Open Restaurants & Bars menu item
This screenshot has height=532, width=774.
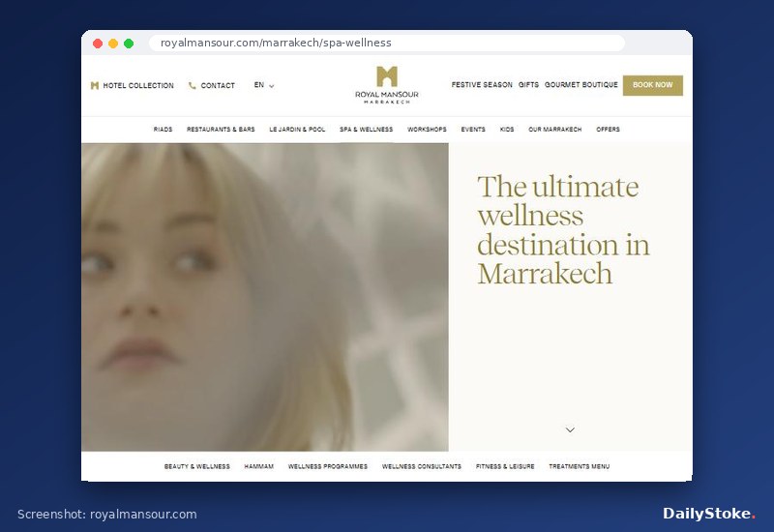pos(221,130)
